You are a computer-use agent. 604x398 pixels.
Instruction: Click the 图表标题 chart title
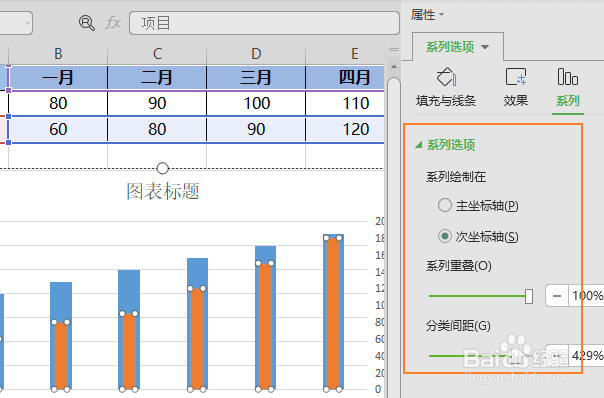(163, 191)
